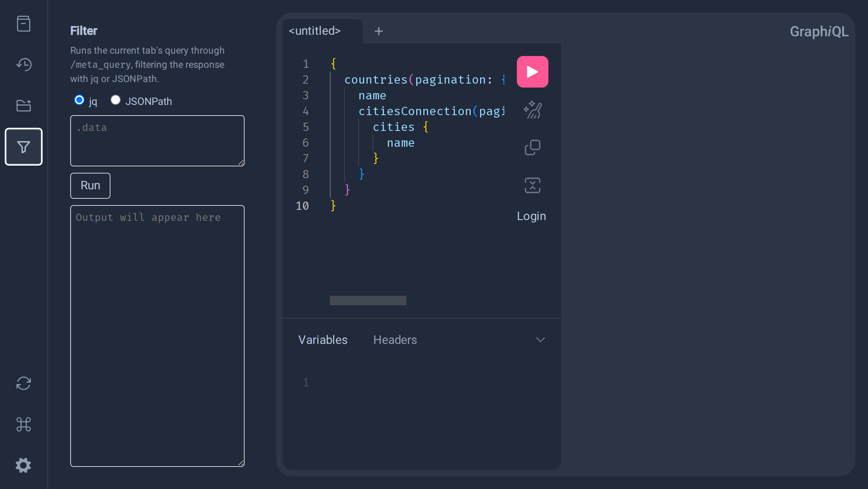Image resolution: width=868 pixels, height=489 pixels.
Task: Add a new query tab
Action: click(x=379, y=31)
